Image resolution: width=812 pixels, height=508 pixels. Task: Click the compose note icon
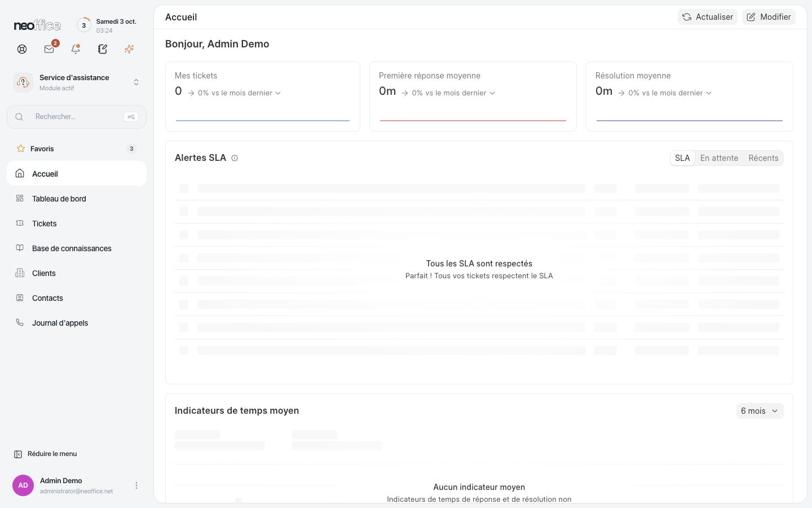point(103,49)
